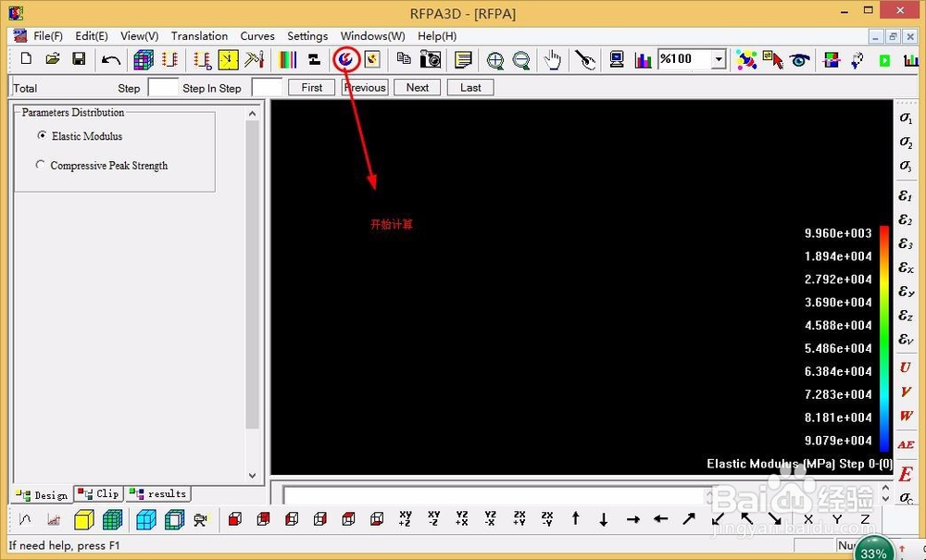Click the colorful molecule cluster icon

coord(745,59)
